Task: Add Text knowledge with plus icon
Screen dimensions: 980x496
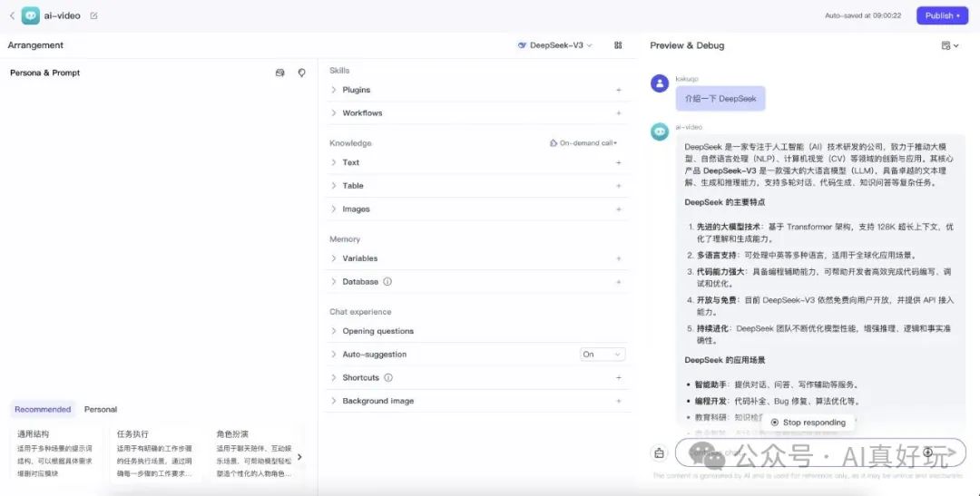Action: [x=619, y=162]
